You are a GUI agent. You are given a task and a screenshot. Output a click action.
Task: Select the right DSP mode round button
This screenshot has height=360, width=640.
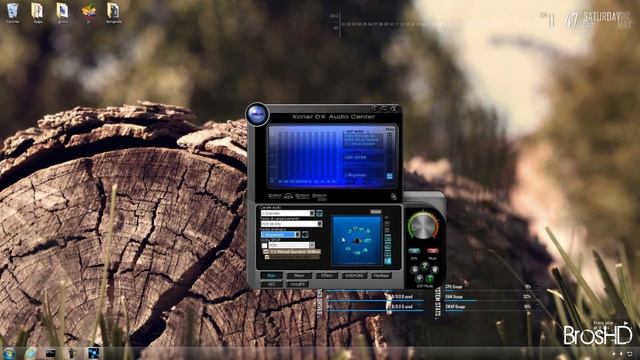(x=435, y=270)
